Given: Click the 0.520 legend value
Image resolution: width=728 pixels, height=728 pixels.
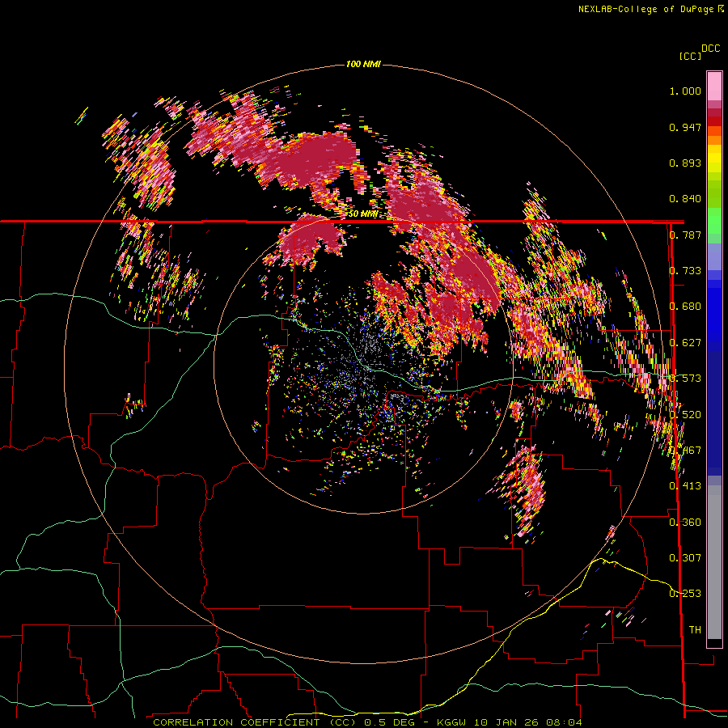Looking at the screenshot, I should tap(685, 414).
